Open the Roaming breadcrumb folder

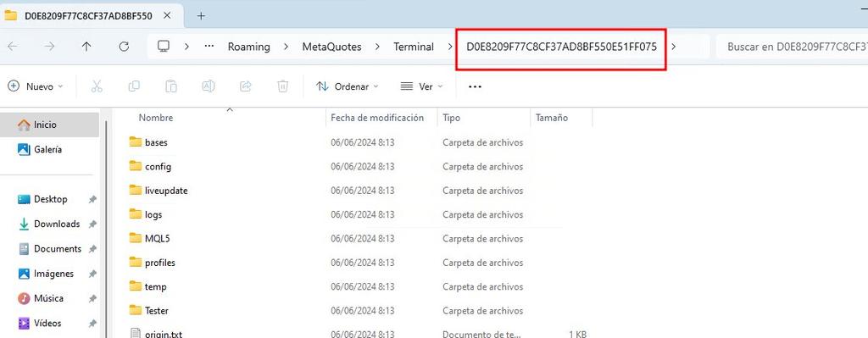249,47
